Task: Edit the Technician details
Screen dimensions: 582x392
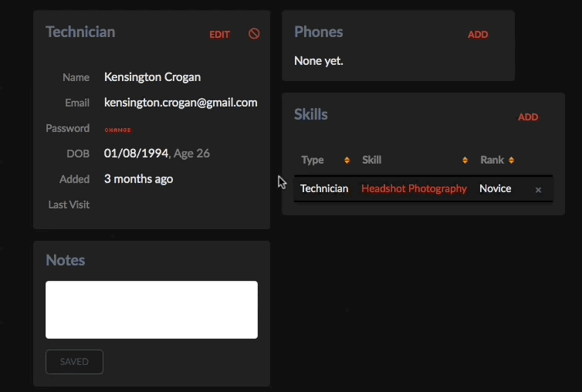Action: (220, 35)
